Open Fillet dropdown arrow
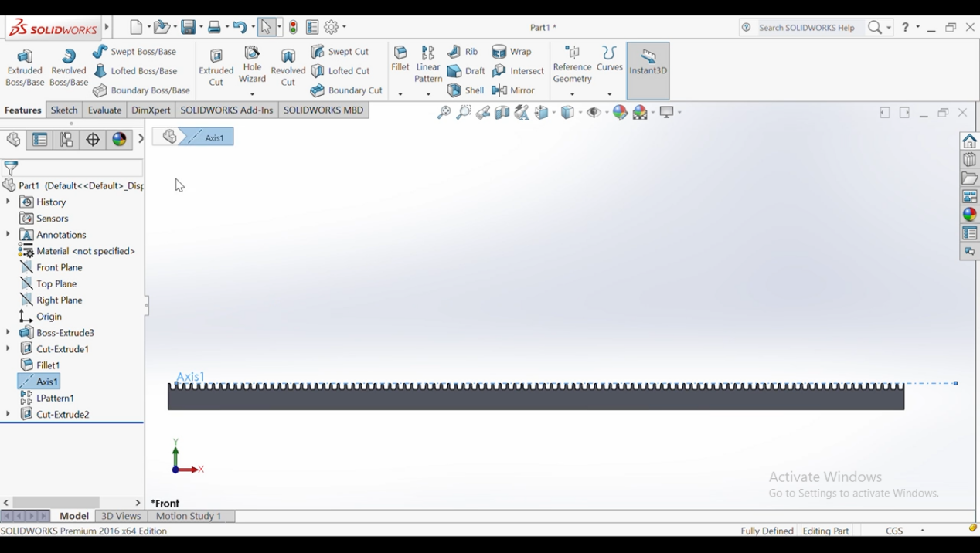The height and width of the screenshot is (553, 980). 400,94
